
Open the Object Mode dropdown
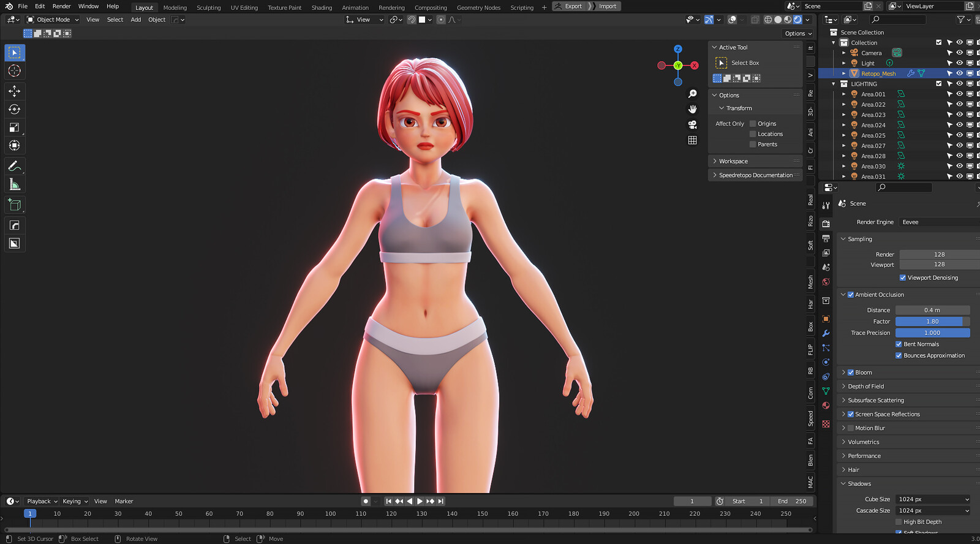click(x=53, y=20)
